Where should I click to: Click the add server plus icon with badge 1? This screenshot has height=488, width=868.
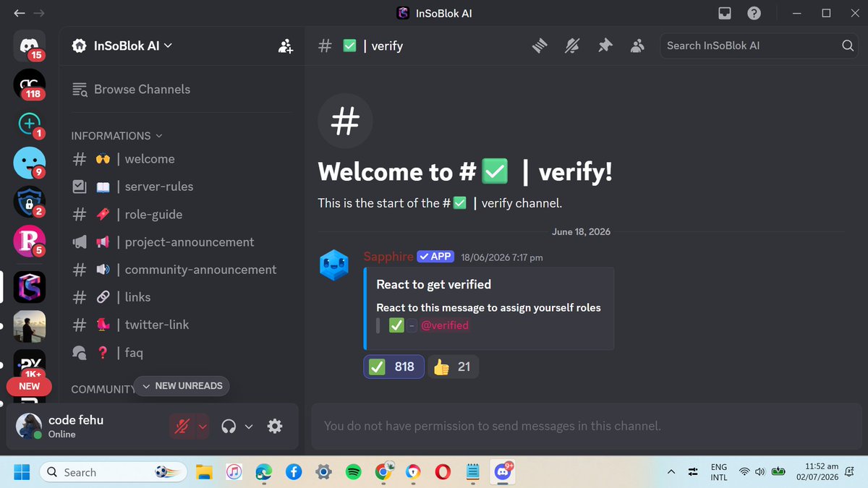pos(29,124)
